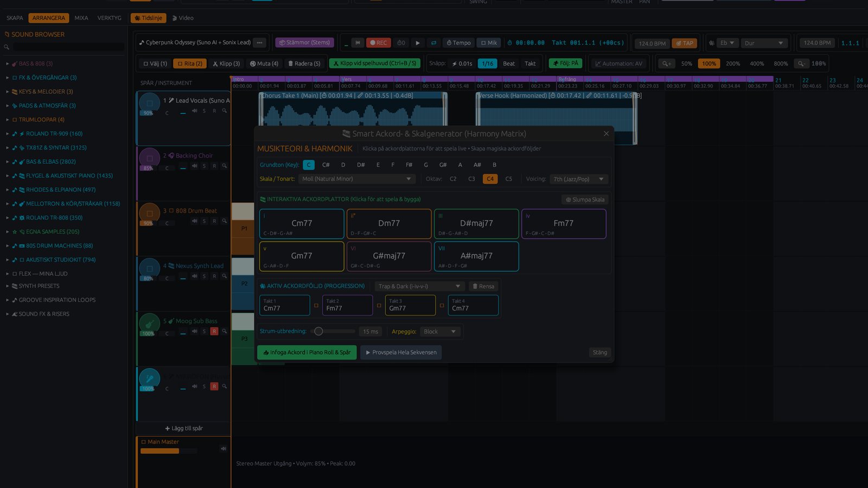Play the Cm77 chord pad
Viewport: 868px width, 488px height.
click(x=302, y=224)
